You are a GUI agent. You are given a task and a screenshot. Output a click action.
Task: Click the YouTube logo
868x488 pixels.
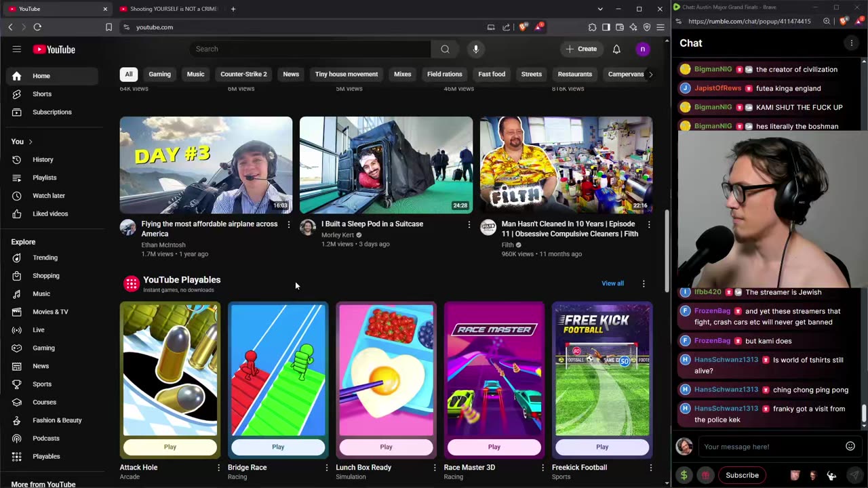(x=54, y=49)
